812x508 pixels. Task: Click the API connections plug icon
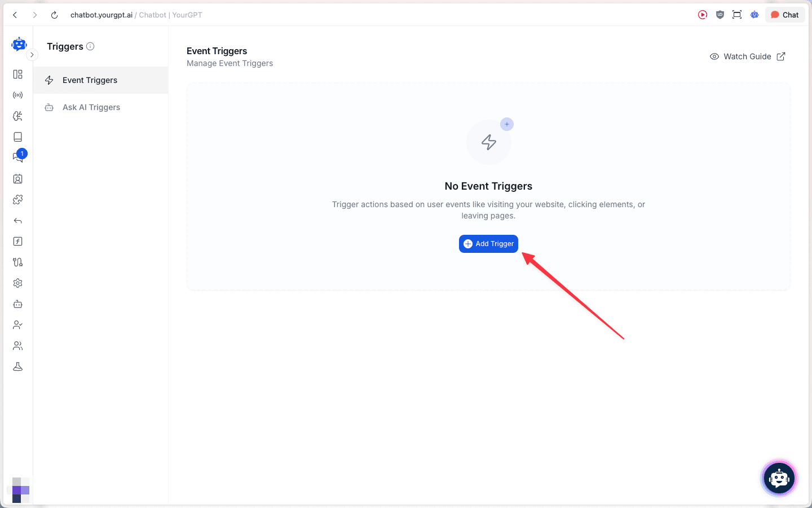click(17, 262)
